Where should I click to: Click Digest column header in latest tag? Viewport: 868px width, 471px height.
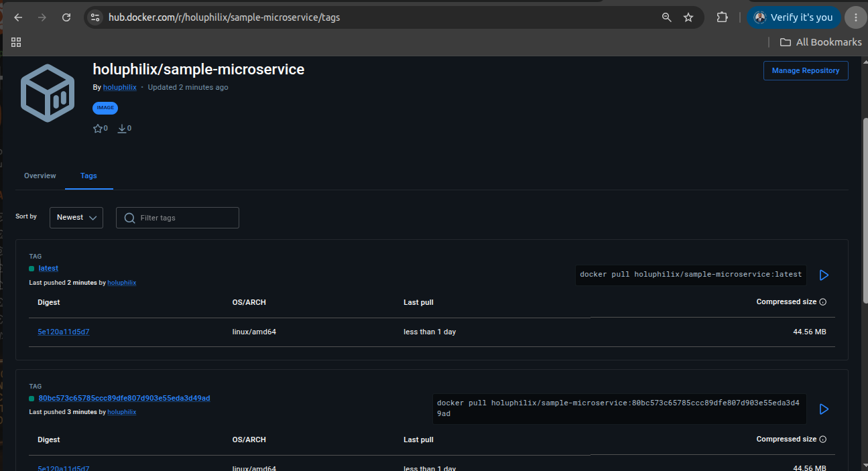pos(49,302)
